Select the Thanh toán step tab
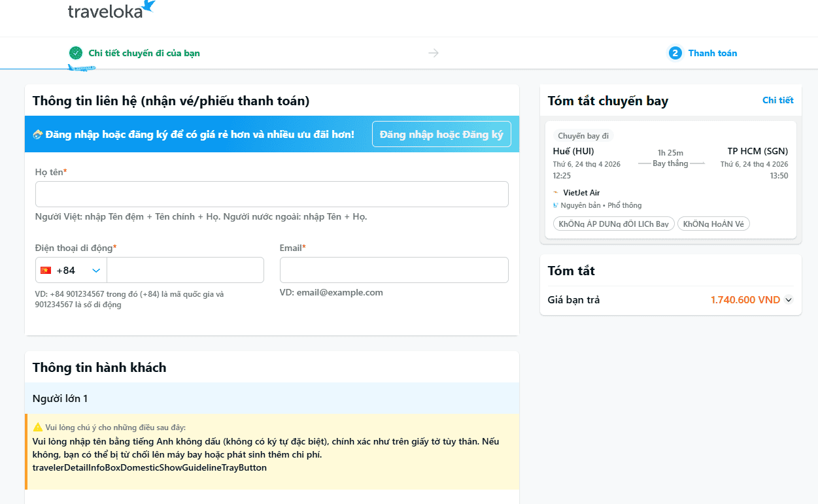This screenshot has height=504, width=818. click(712, 53)
